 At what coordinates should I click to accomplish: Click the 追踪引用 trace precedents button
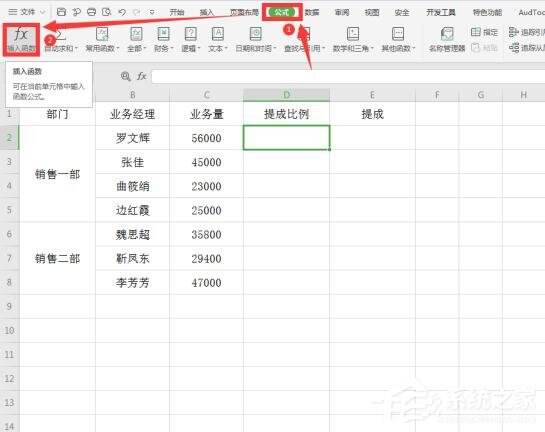click(527, 32)
